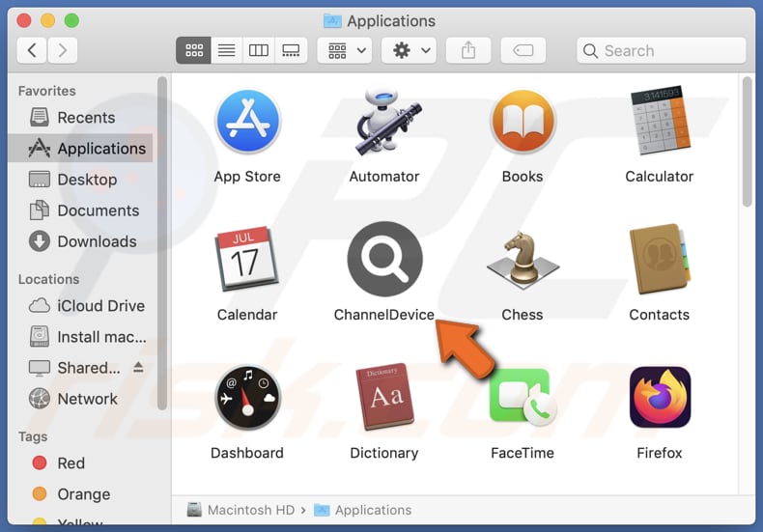Click Applications in the path bar

click(363, 510)
